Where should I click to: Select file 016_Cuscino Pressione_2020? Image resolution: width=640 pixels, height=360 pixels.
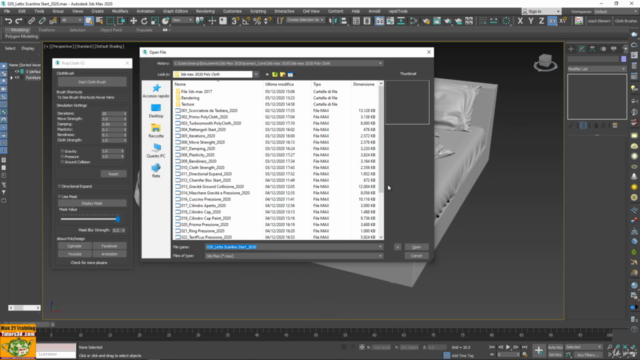[x=206, y=199]
